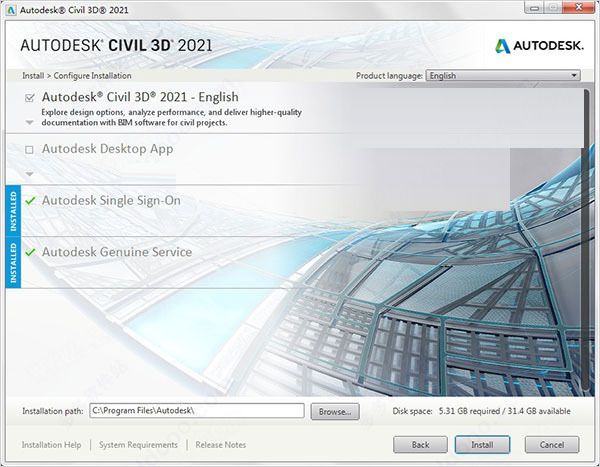This screenshot has height=467, width=600.
Task: Click inside the Installation path field
Action: [x=195, y=411]
